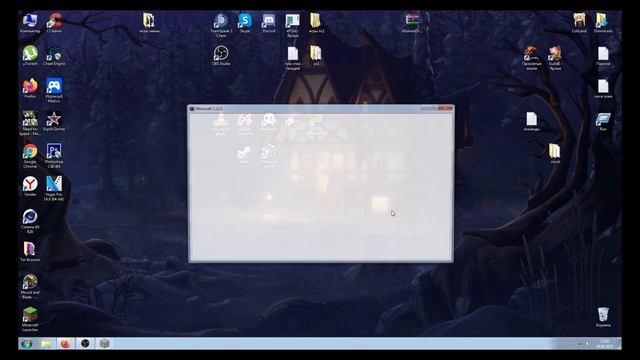Switch to Firefox in the taskbar
The height and width of the screenshot is (360, 640).
coord(65,343)
